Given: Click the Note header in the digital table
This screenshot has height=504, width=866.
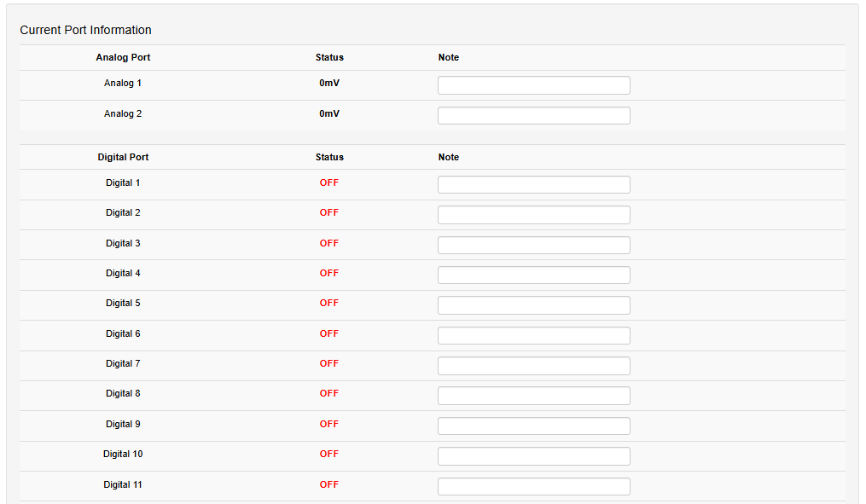Looking at the screenshot, I should 449,157.
